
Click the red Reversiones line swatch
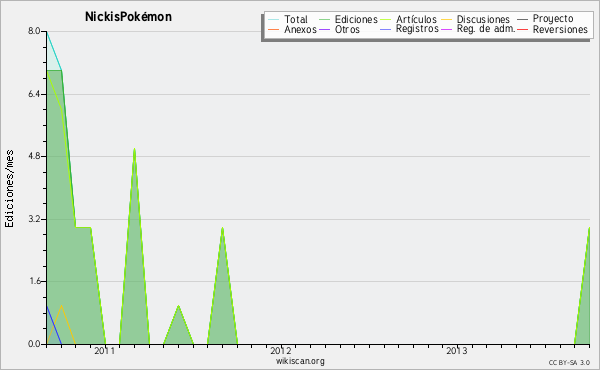pyautogui.click(x=522, y=30)
